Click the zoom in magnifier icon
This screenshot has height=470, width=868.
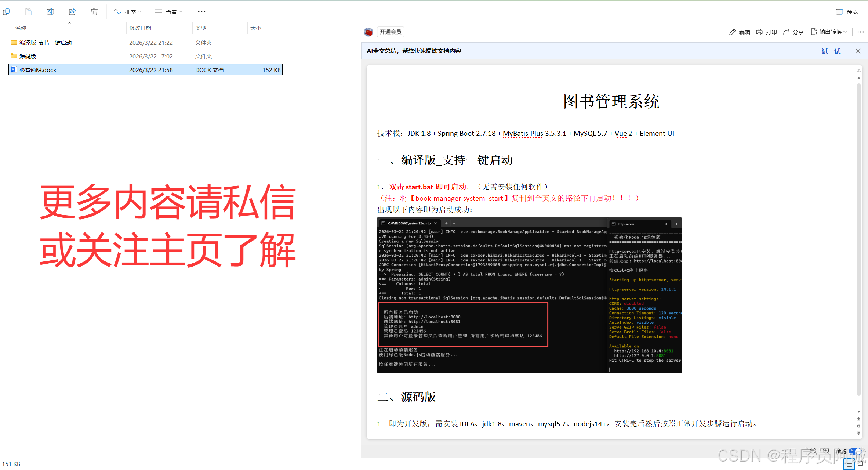pos(826,451)
